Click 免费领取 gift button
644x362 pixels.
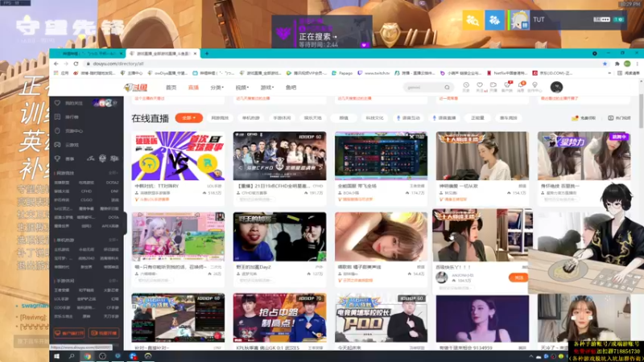coord(584,117)
